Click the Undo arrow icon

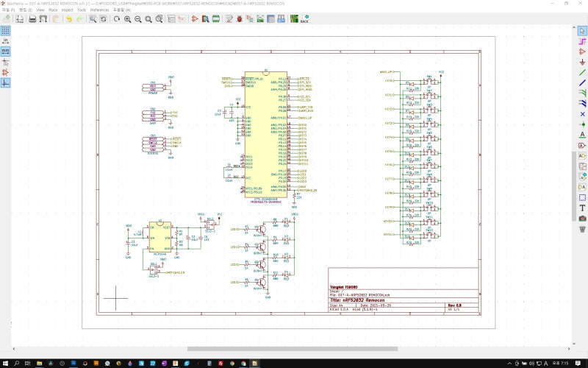click(69, 19)
